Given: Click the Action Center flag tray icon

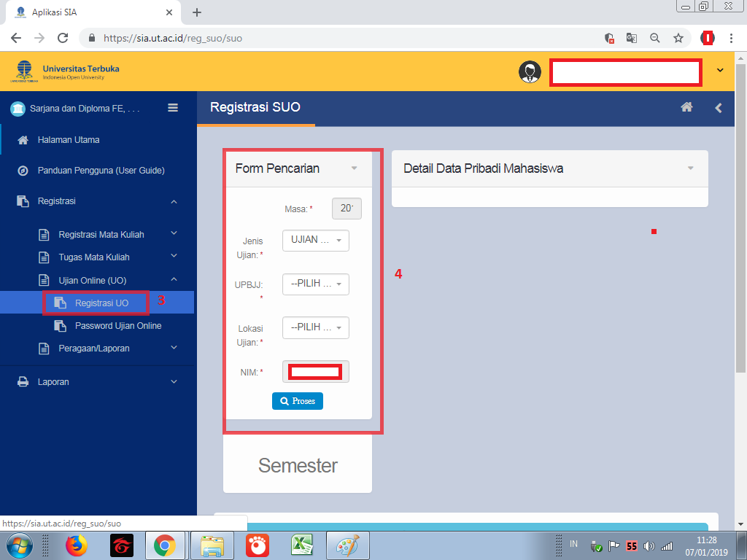Looking at the screenshot, I should click(x=614, y=546).
